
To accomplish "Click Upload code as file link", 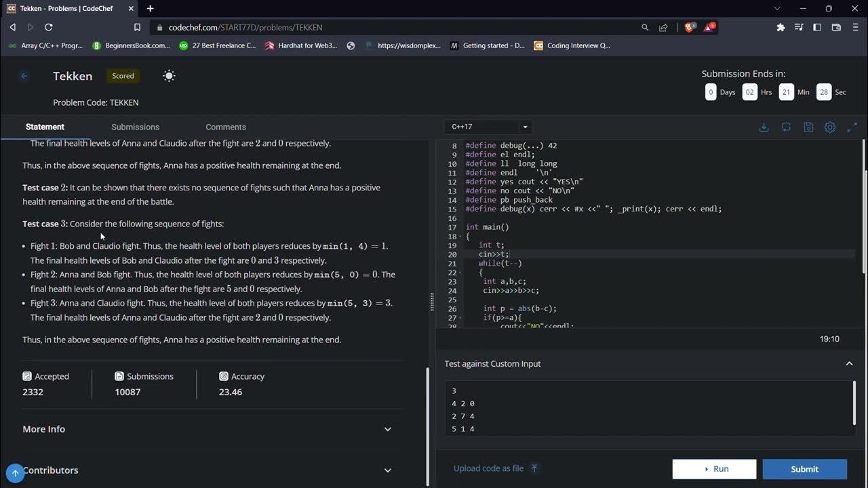I will (488, 468).
